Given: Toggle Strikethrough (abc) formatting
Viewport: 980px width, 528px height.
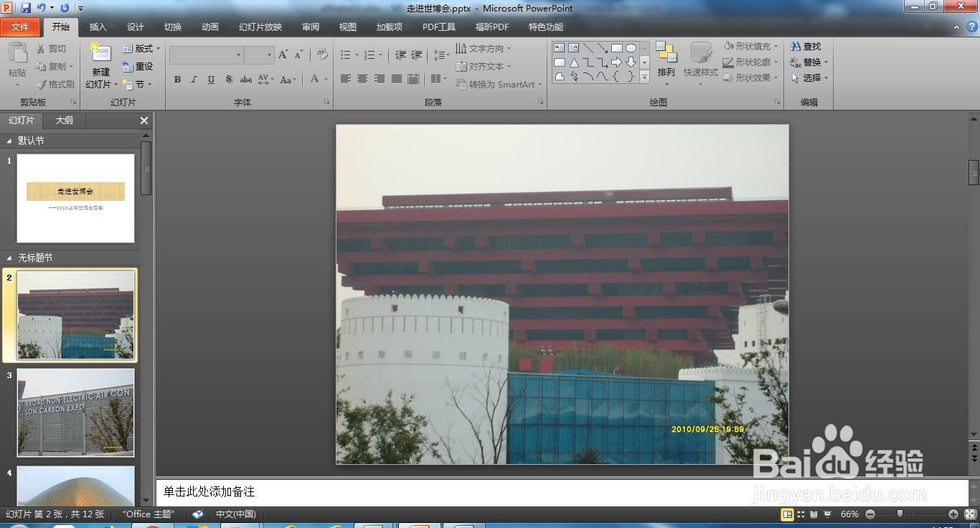Looking at the screenshot, I should click(x=245, y=80).
